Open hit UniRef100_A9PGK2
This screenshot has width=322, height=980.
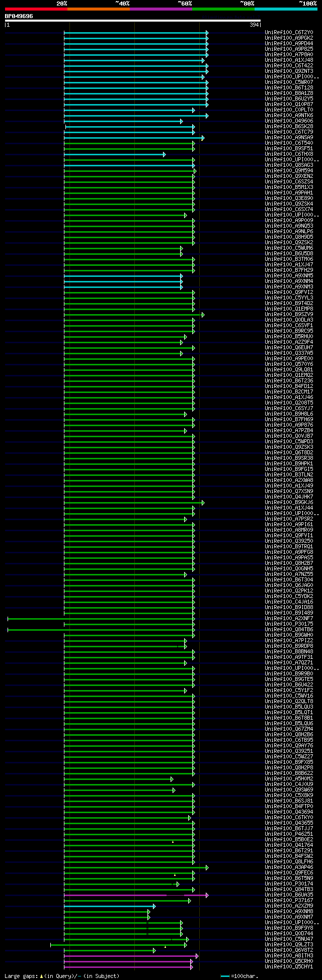(289, 38)
